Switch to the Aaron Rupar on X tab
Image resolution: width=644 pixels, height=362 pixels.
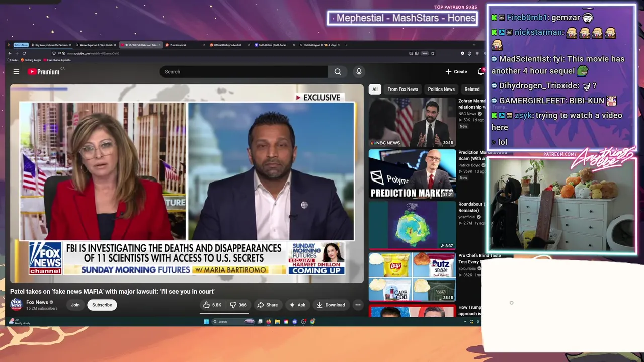point(96,45)
